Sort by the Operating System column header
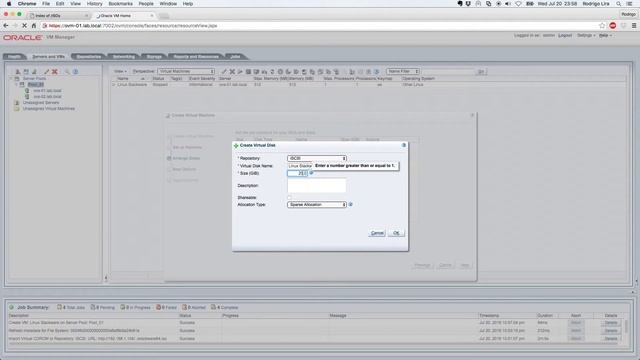Viewport: 640px width, 360px height. (x=418, y=78)
